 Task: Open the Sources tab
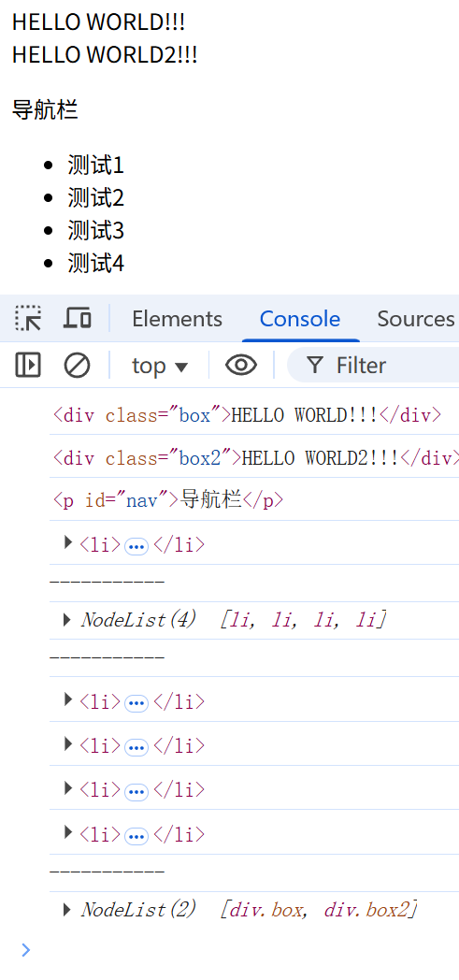click(x=416, y=319)
